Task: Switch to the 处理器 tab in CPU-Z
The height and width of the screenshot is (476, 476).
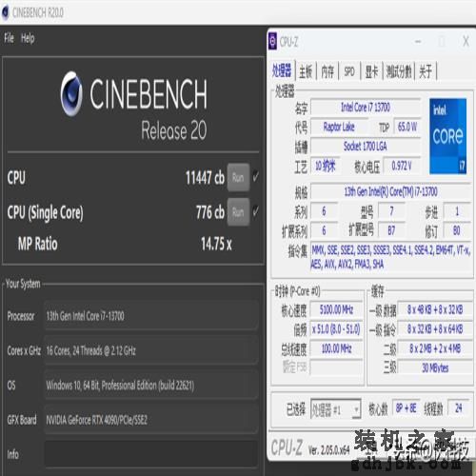Action: pyautogui.click(x=282, y=70)
